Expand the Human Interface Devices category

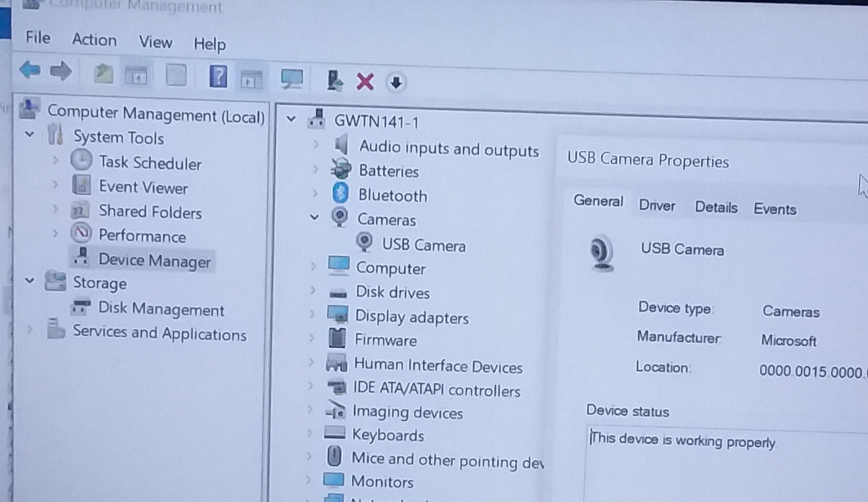click(x=311, y=362)
